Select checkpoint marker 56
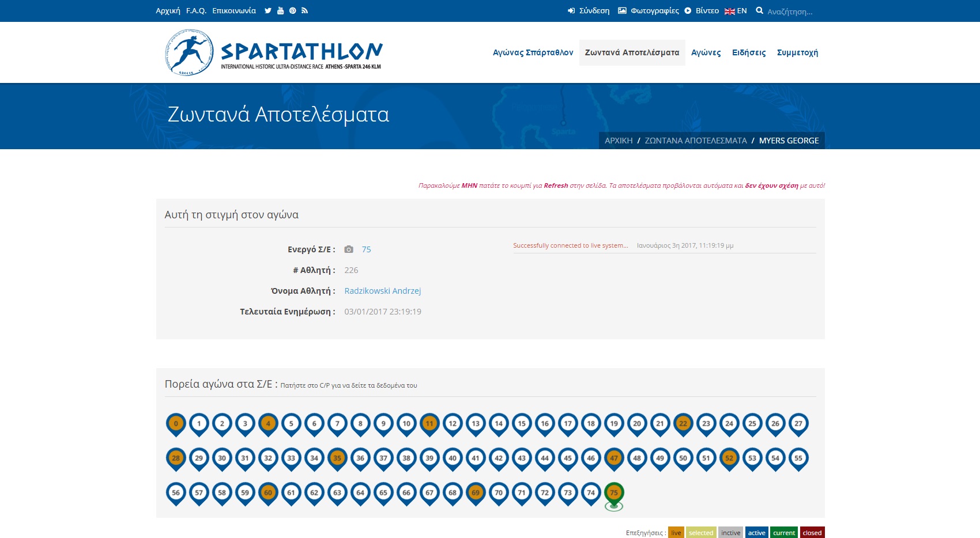The height and width of the screenshot is (538, 980). coord(176,494)
